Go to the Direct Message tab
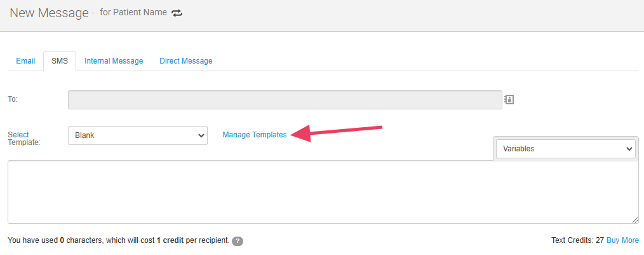 pyautogui.click(x=186, y=61)
